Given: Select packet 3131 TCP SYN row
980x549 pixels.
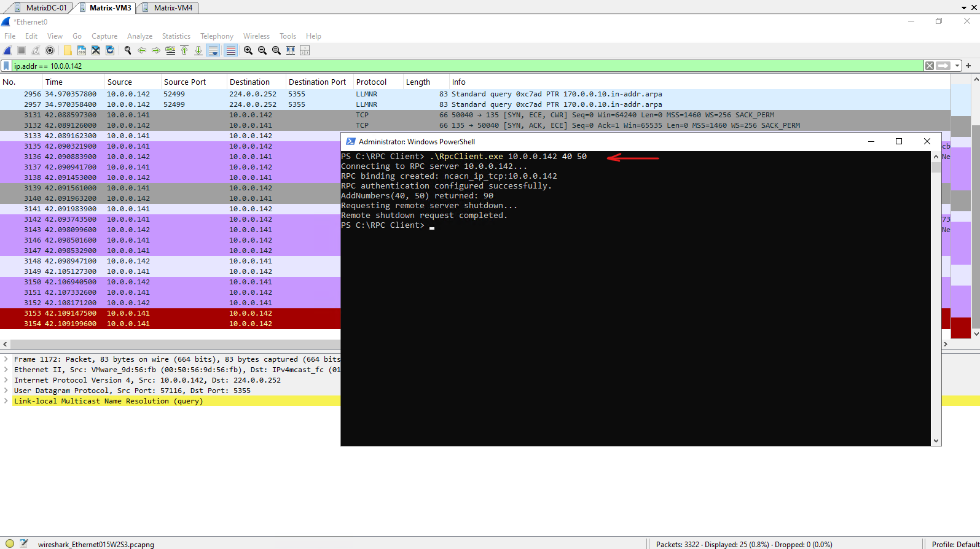Looking at the screenshot, I should coord(475,115).
